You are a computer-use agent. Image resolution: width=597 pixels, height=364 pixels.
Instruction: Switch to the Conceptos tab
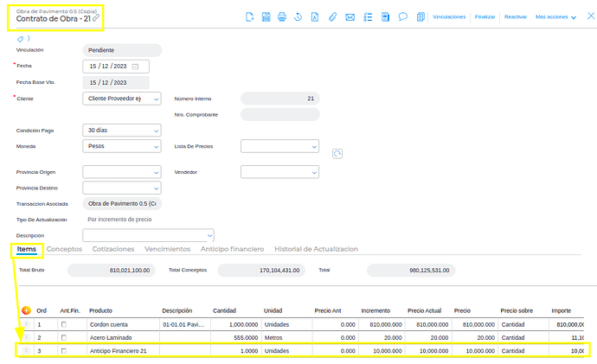(64, 249)
